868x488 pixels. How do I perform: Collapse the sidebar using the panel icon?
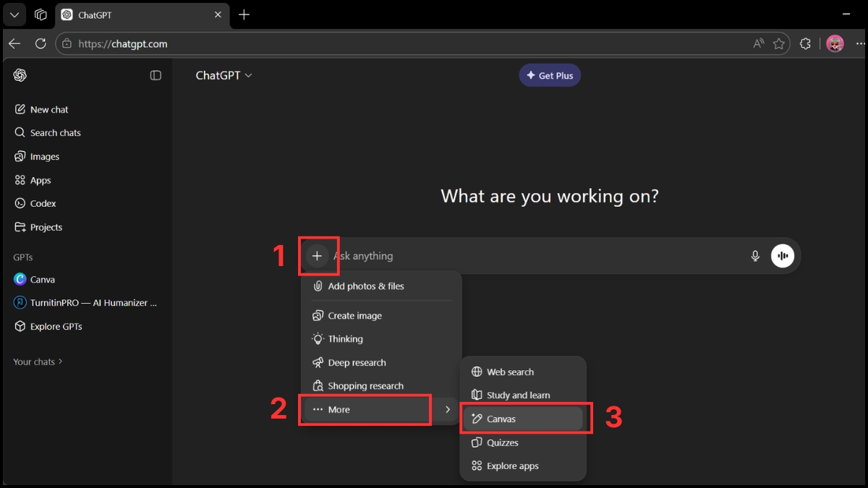(156, 74)
